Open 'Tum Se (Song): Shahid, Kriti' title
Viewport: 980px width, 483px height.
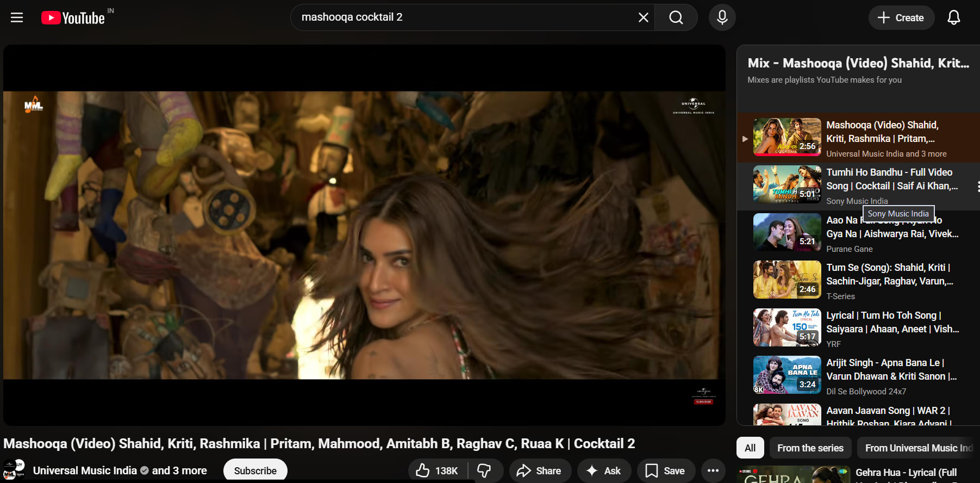click(x=890, y=274)
